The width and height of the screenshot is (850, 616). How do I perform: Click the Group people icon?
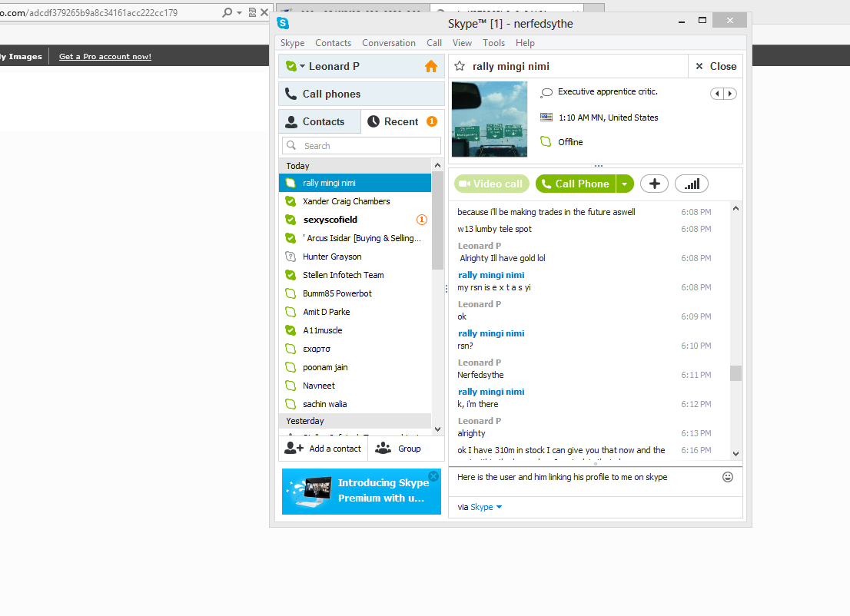point(383,448)
